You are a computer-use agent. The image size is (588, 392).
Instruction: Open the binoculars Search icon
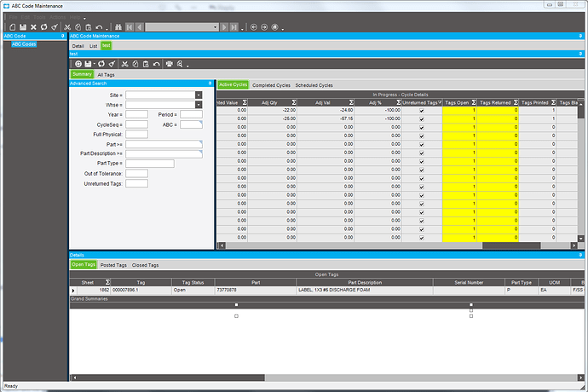118,27
